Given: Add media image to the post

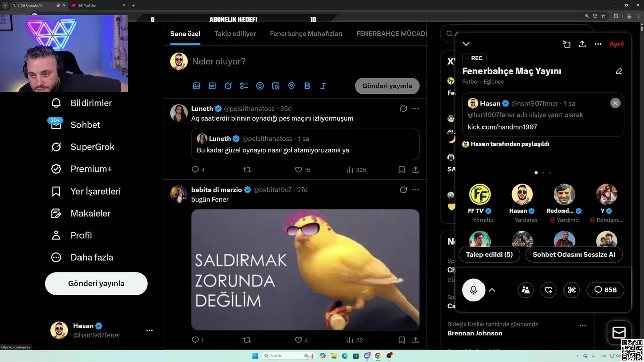Looking at the screenshot, I should [196, 86].
